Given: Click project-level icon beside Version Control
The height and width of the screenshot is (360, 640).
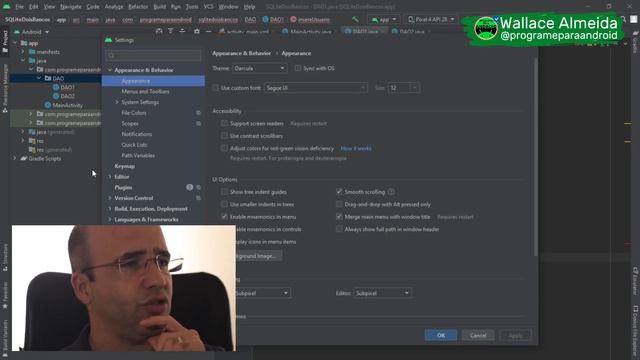Looking at the screenshot, I should (x=198, y=198).
